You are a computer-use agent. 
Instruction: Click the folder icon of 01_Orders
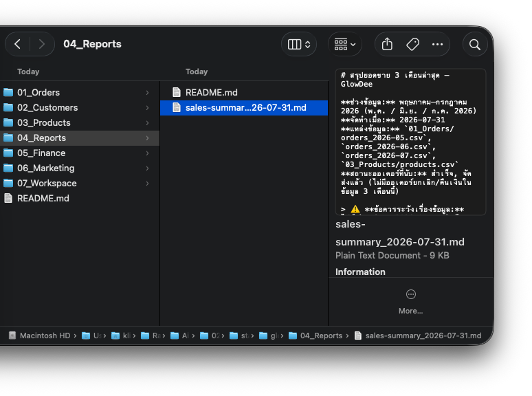[x=8, y=92]
